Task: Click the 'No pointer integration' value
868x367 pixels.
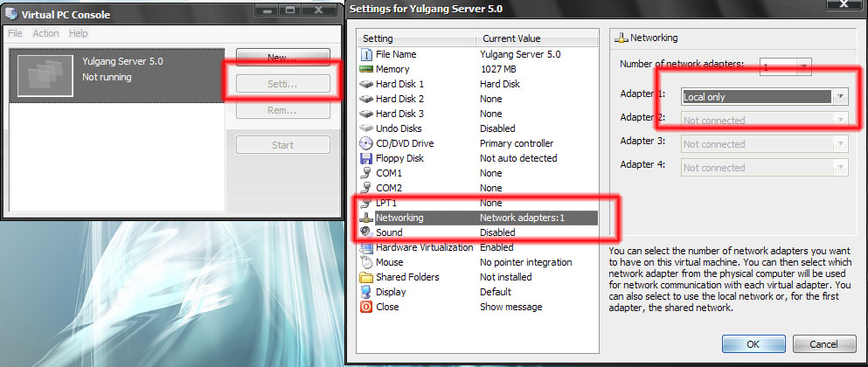Action: pyautogui.click(x=526, y=262)
